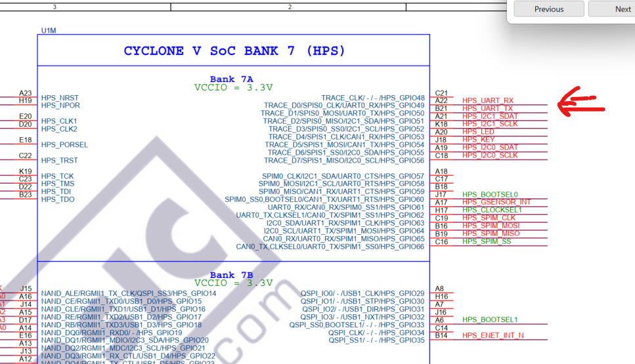The image size is (635, 364).
Task: Select pin number A23
Action: click(x=25, y=93)
